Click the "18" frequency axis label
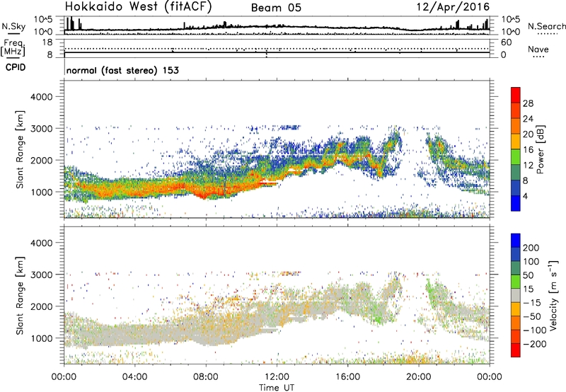Screen dimensions: 566x392 click(47, 42)
